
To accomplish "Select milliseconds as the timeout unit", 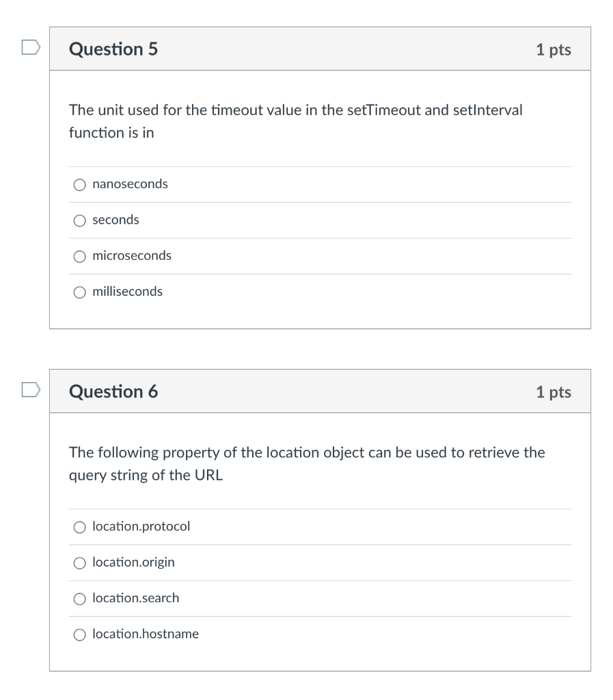I will pyautogui.click(x=79, y=291).
